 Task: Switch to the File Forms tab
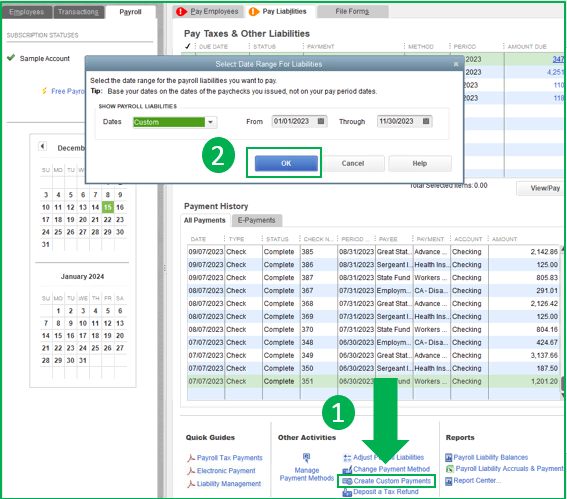352,12
